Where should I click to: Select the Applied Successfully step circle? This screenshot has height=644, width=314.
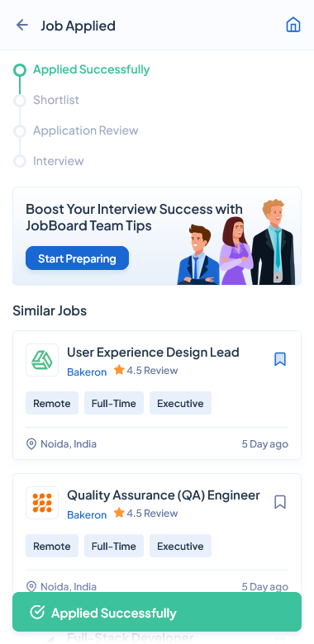[x=20, y=70]
